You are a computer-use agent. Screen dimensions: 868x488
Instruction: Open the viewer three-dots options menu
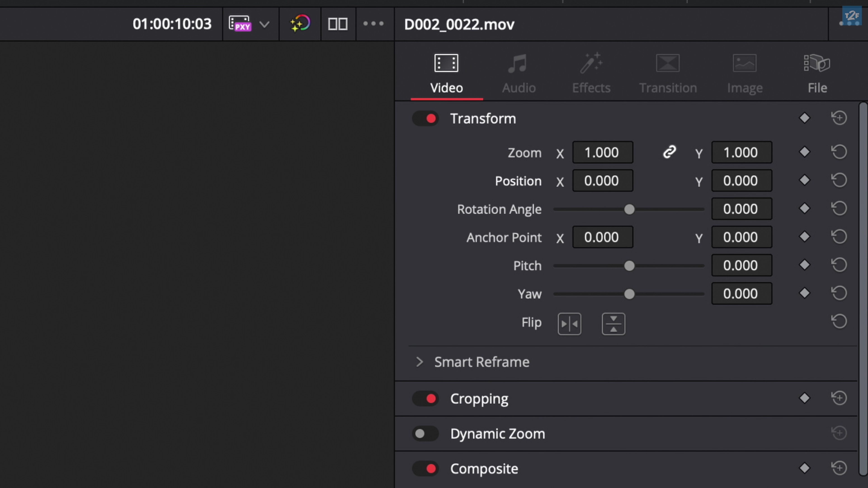click(373, 23)
